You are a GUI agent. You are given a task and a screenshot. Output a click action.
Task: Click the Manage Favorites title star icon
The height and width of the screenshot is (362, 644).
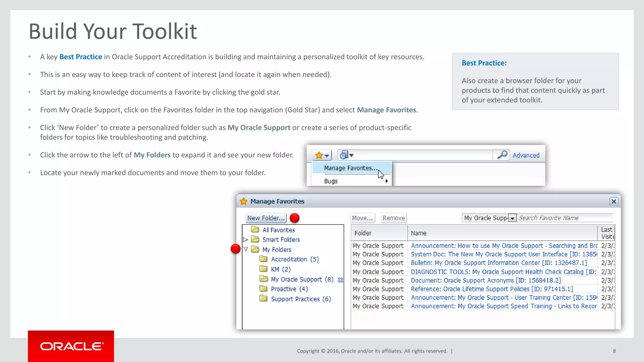[244, 201]
